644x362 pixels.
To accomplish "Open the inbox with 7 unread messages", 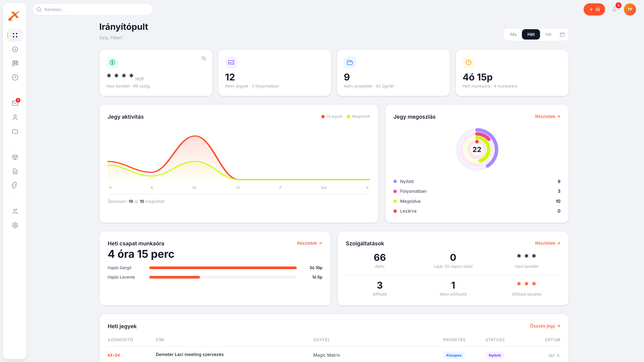I will point(15,103).
